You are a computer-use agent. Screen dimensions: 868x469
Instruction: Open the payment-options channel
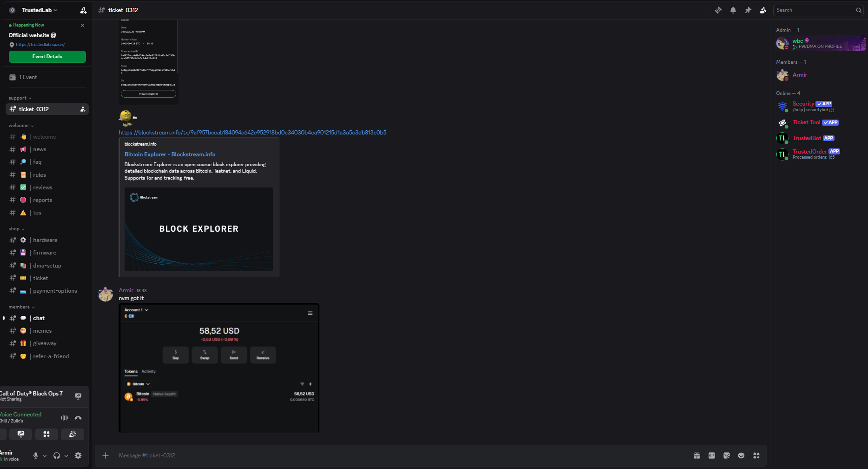pyautogui.click(x=47, y=291)
